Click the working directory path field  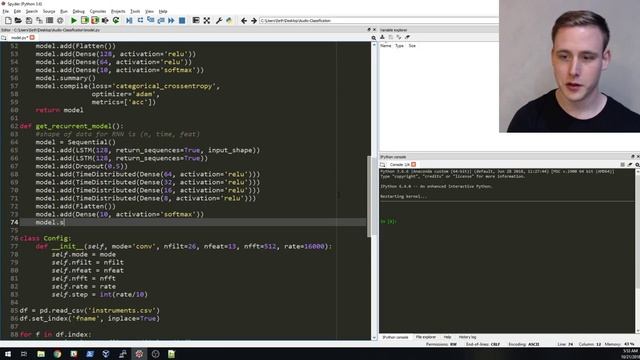[x=378, y=20]
